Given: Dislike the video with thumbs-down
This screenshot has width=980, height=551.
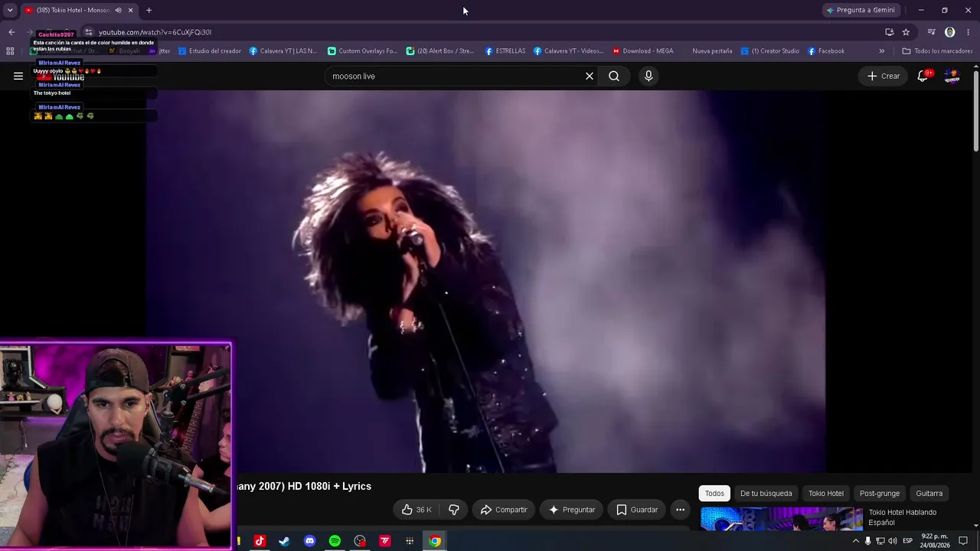Looking at the screenshot, I should tap(454, 510).
